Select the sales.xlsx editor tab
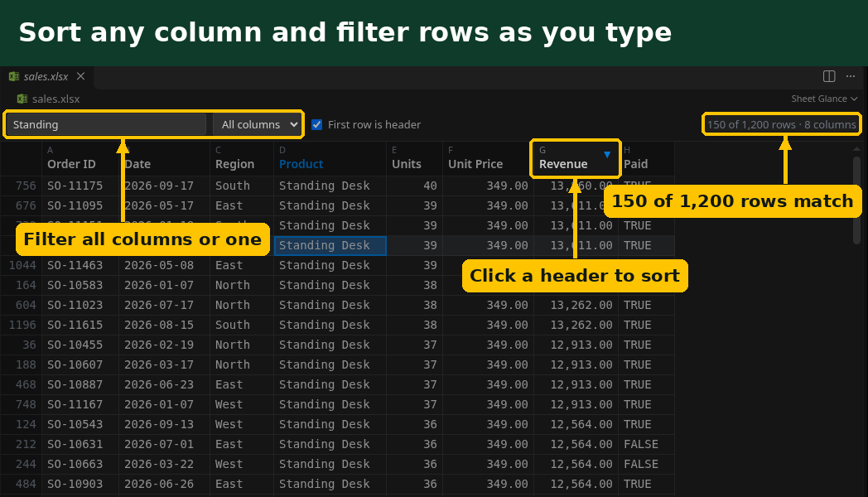The image size is (868, 497). click(x=46, y=76)
